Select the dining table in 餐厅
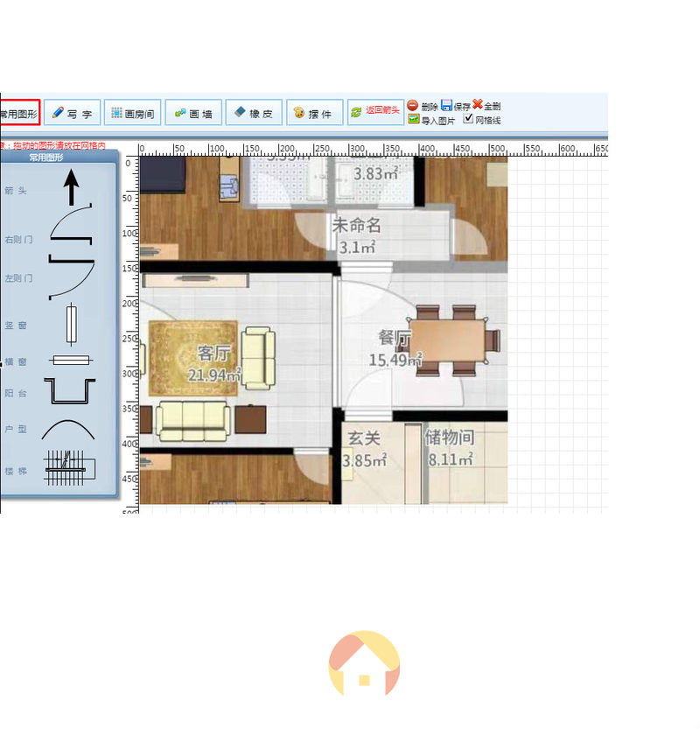The width and height of the screenshot is (700, 729). coord(448,340)
